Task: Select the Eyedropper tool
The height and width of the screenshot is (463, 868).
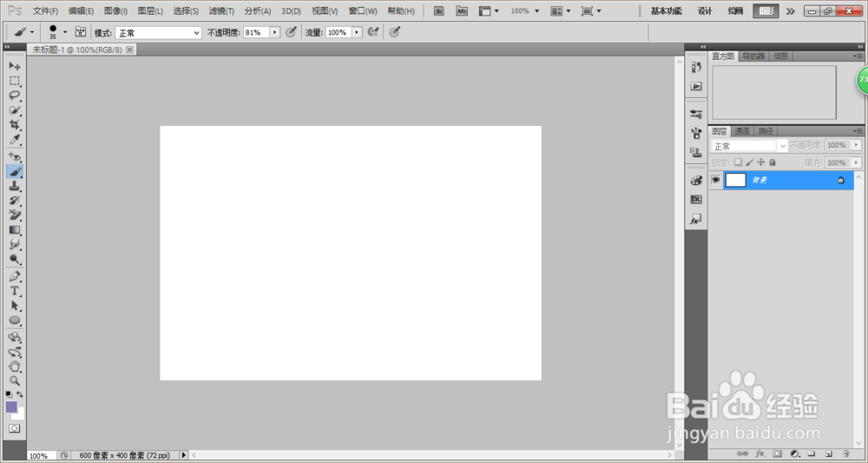Action: [15, 139]
